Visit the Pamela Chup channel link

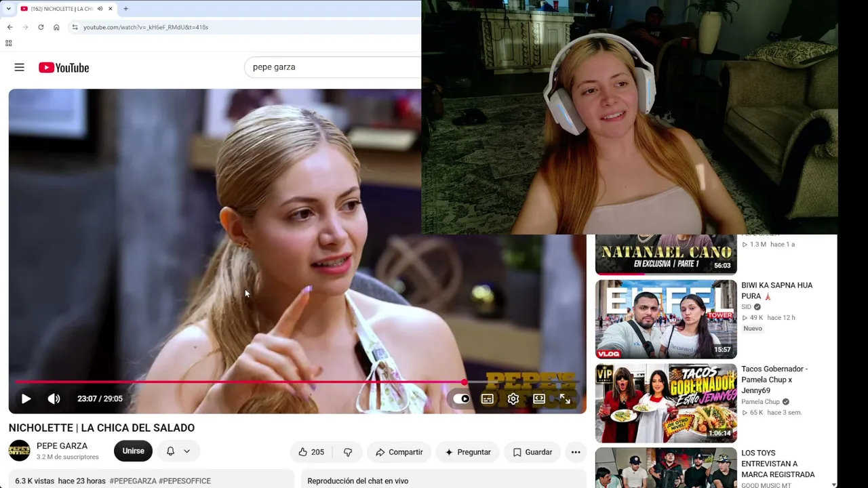tap(760, 402)
